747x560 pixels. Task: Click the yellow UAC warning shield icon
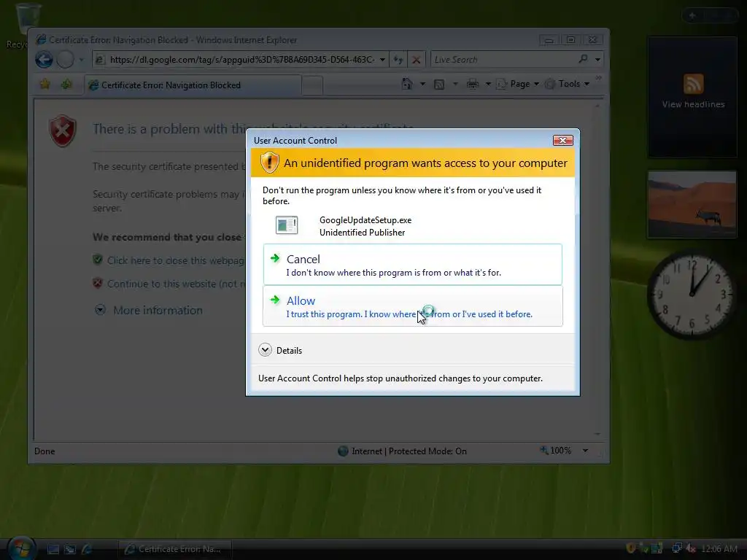pos(269,163)
